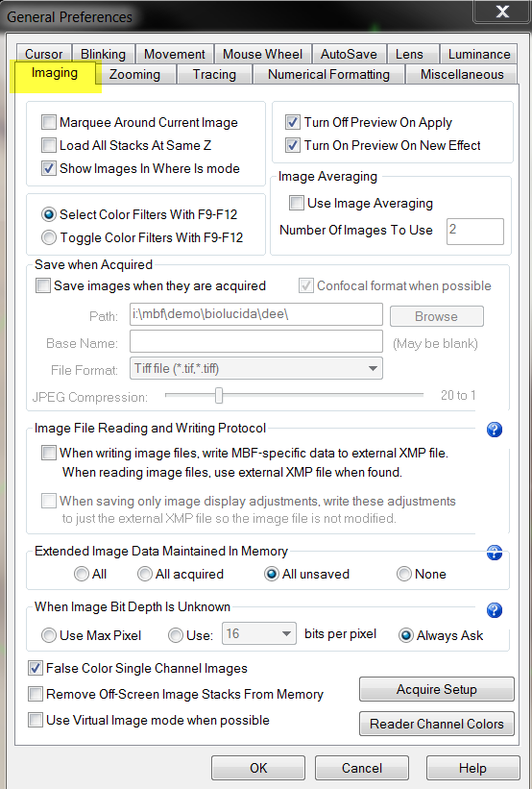Switch to the Zooming tab
Viewport: 532px width, 789px height.
pos(134,74)
